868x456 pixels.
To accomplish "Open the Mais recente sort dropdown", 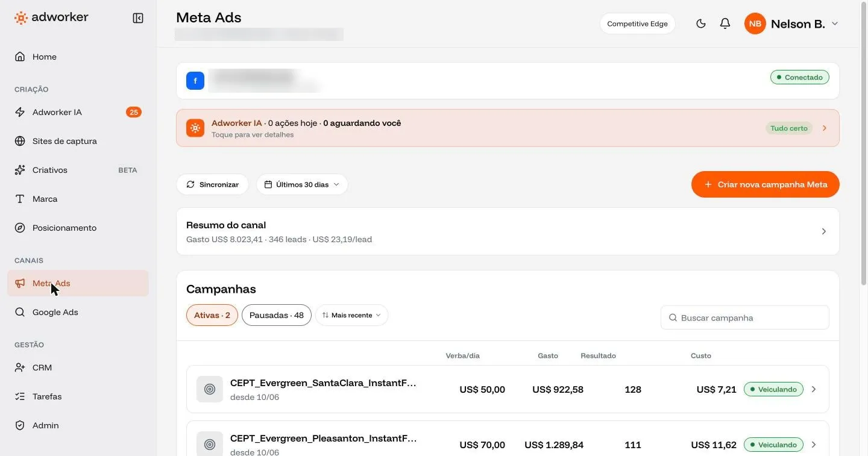I will [x=351, y=315].
